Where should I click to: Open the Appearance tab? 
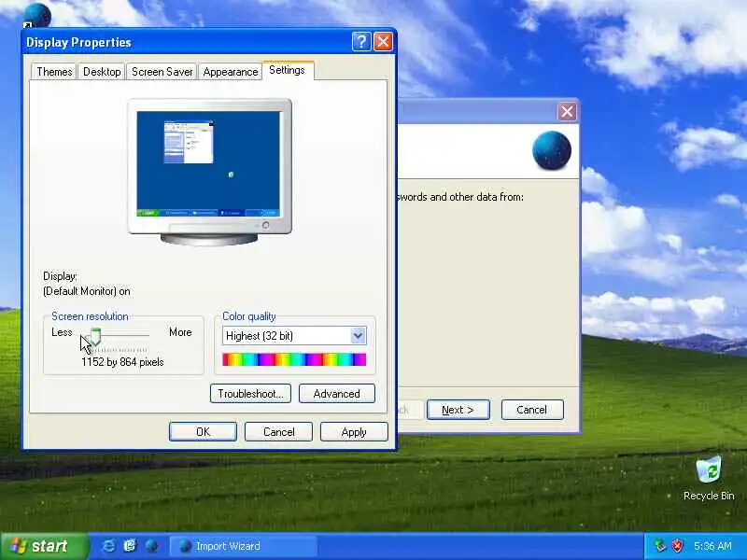230,72
